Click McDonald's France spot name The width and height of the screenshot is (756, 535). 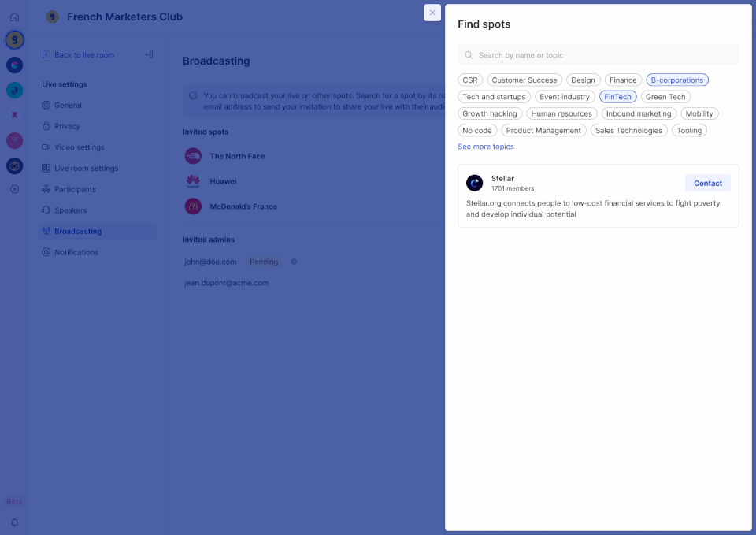pos(243,206)
